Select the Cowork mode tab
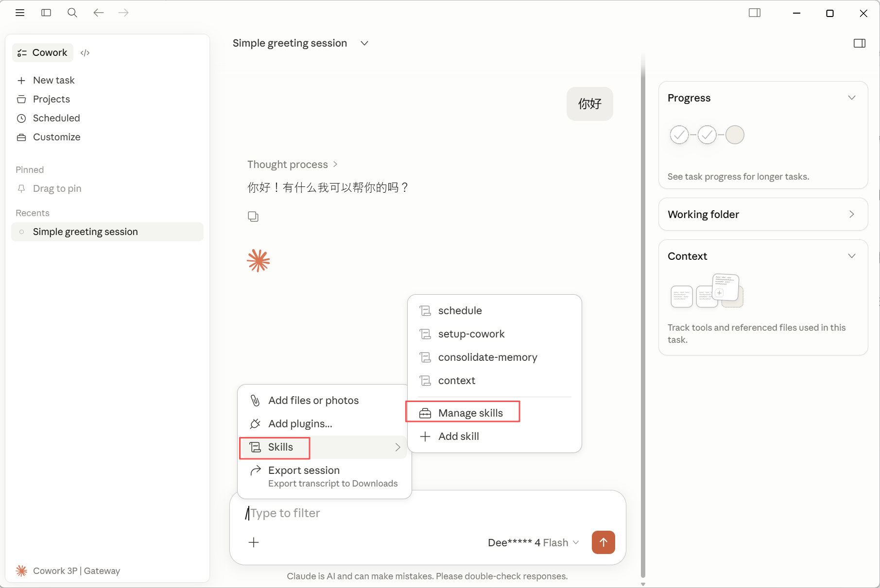The height and width of the screenshot is (588, 880). pyautogui.click(x=43, y=52)
